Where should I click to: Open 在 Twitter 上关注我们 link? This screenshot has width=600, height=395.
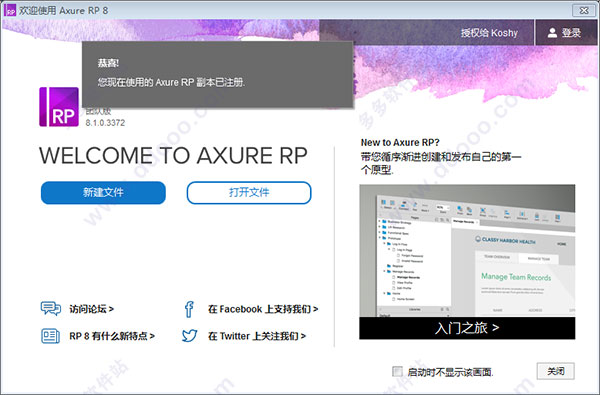click(257, 336)
